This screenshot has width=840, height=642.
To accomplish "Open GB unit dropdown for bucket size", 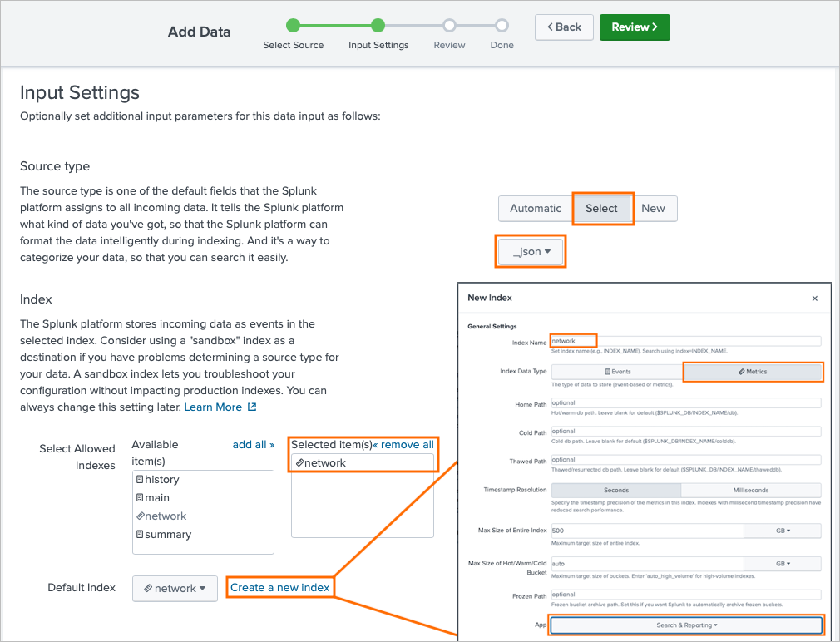I will (x=783, y=564).
